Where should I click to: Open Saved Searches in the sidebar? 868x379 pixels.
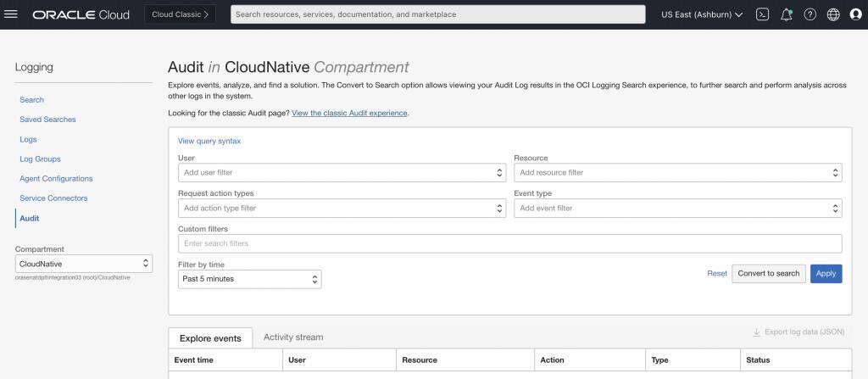(47, 120)
